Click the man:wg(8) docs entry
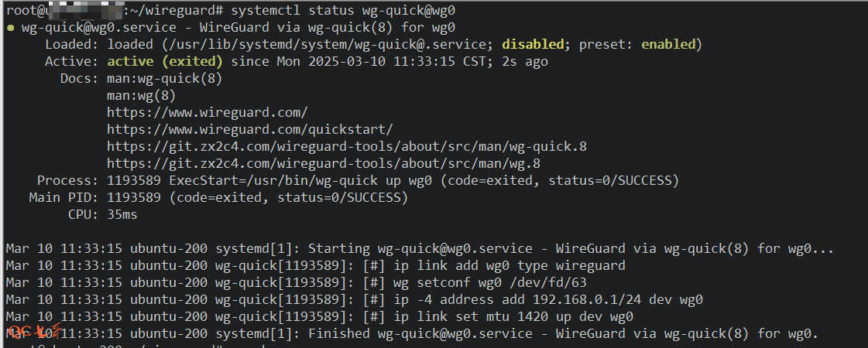Image resolution: width=868 pixels, height=348 pixels. point(141,95)
